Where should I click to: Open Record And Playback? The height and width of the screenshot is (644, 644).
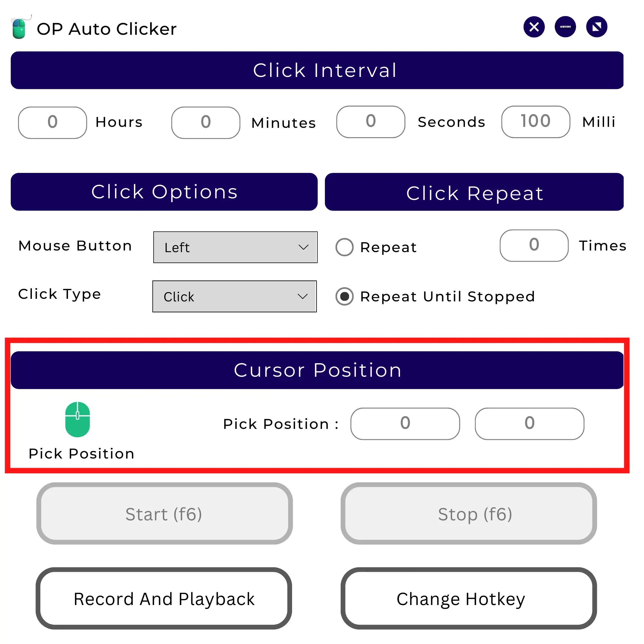point(164,599)
